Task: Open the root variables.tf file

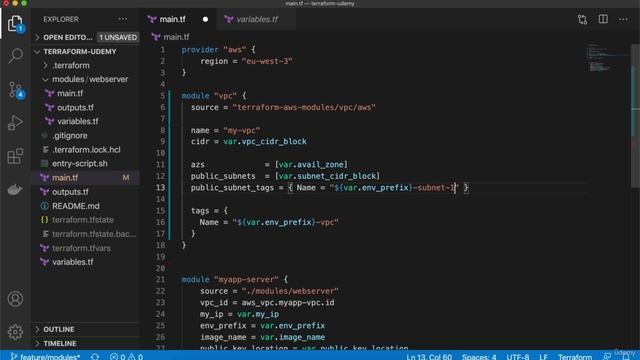Action: (x=73, y=262)
